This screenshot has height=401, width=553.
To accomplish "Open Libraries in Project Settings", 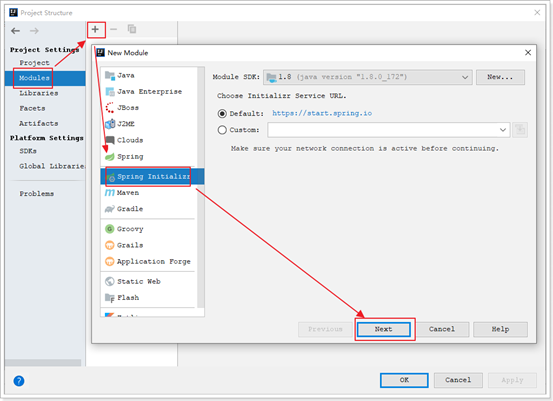I will (39, 93).
